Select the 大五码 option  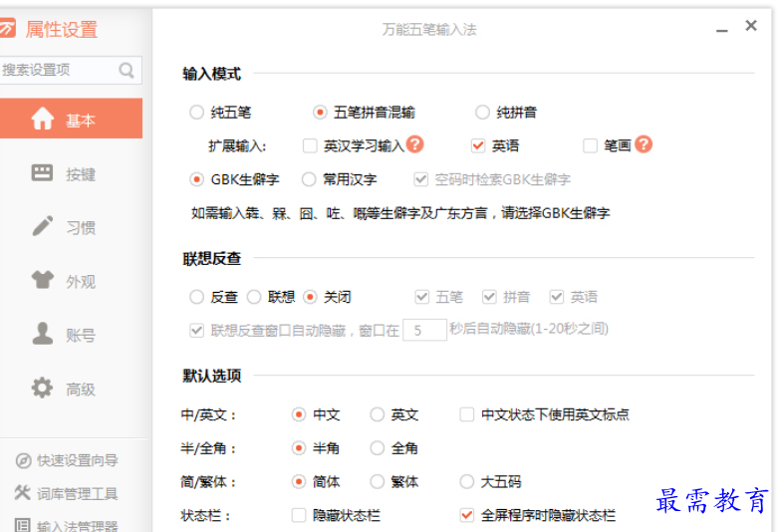pyautogui.click(x=467, y=481)
